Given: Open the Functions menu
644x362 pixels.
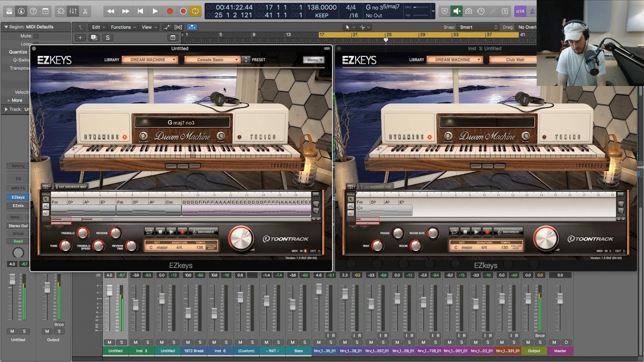Looking at the screenshot, I should coord(123,27).
